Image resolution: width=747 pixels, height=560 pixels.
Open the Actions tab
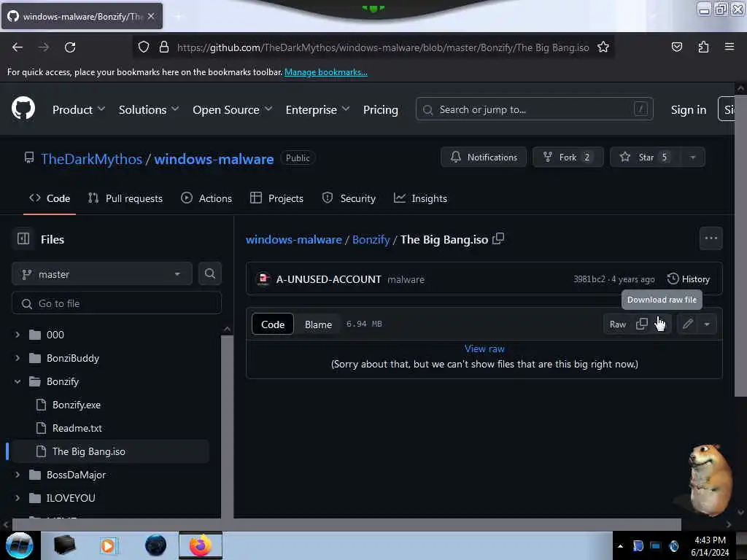(206, 198)
